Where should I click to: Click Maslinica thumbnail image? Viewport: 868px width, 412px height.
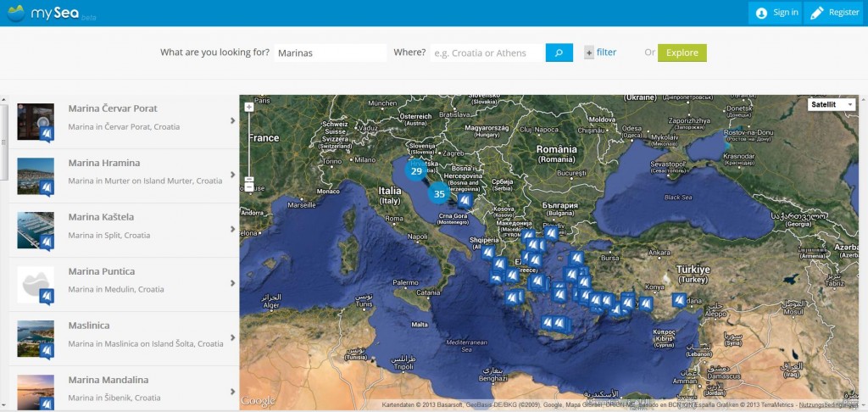pos(36,339)
